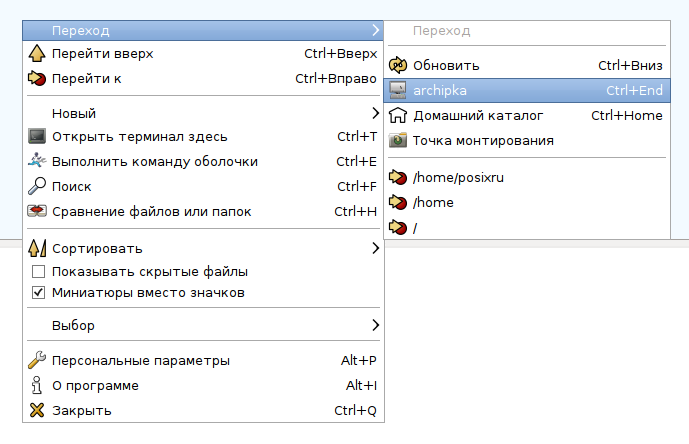Image resolution: width=689 pixels, height=444 pixels.
Task: Enable Показывать скрытые файлы checkbox
Action: point(38,272)
